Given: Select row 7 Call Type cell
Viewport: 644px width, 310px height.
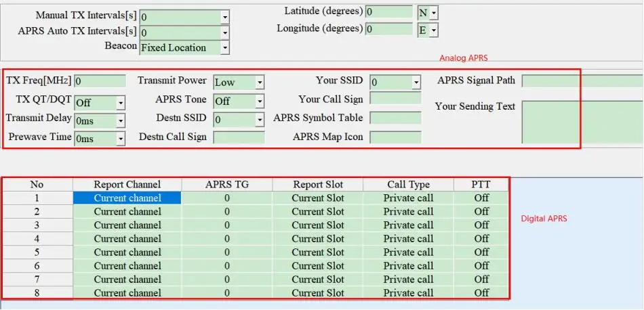Looking at the screenshot, I should coord(408,280).
